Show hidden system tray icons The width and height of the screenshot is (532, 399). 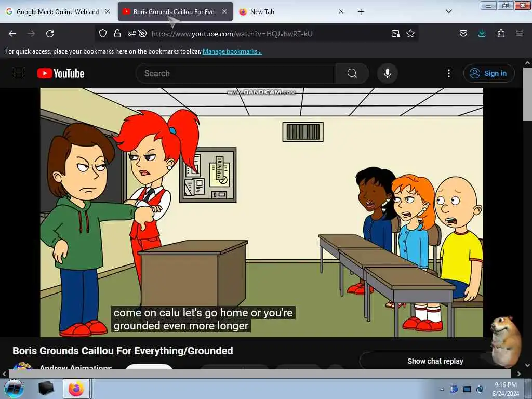coord(442,389)
